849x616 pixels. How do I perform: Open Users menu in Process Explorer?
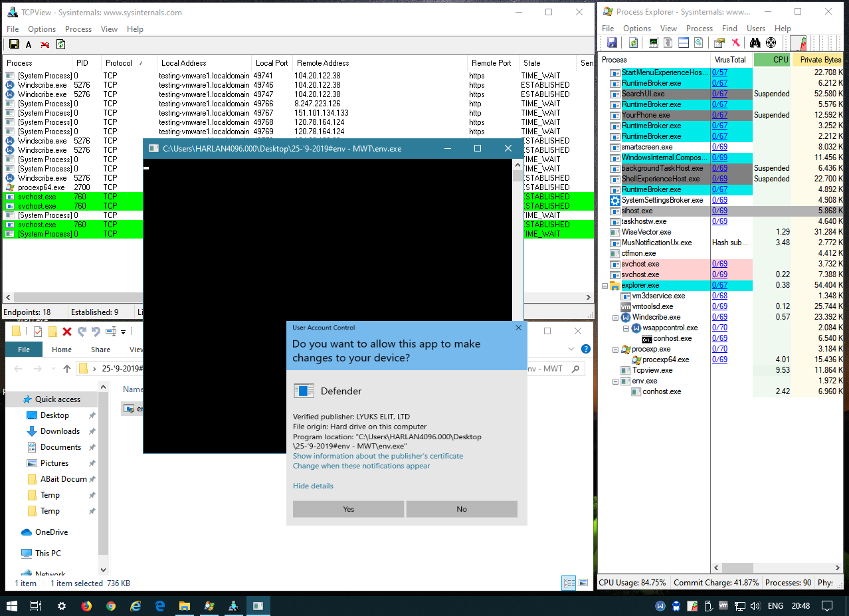(x=756, y=29)
